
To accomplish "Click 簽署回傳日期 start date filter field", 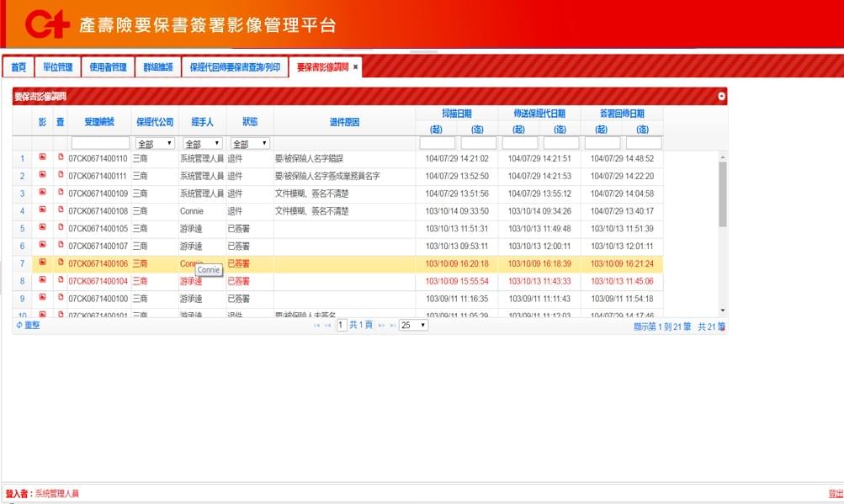I will coord(602,143).
